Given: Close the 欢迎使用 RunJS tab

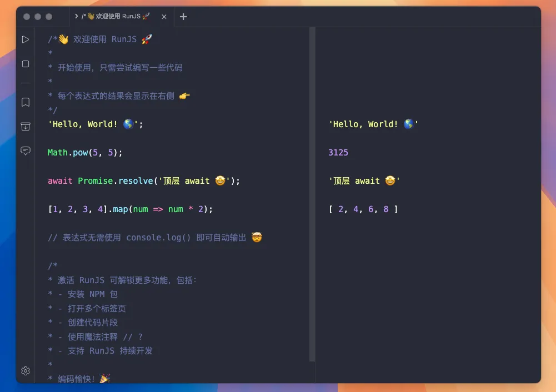Looking at the screenshot, I should click(164, 17).
